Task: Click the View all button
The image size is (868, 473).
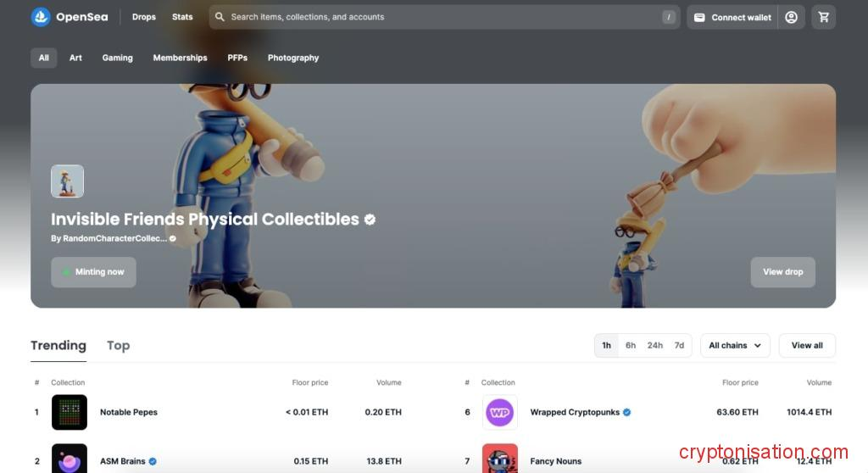Action: coord(806,345)
